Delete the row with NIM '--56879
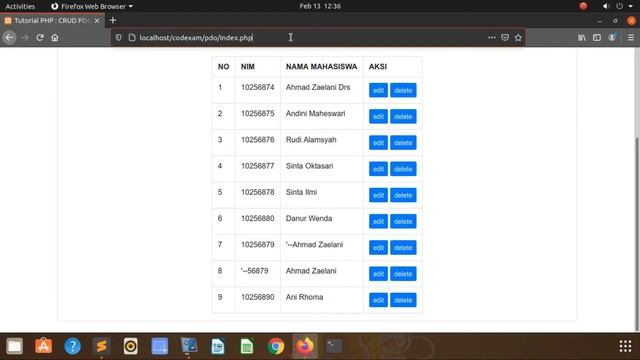 (403, 273)
